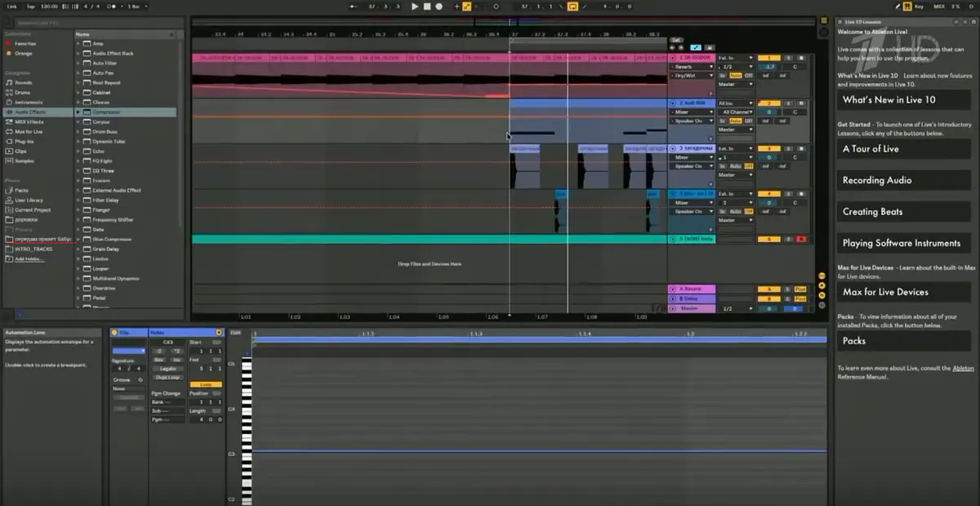Stop playback with the Stop button
980x506 pixels.
click(x=427, y=6)
